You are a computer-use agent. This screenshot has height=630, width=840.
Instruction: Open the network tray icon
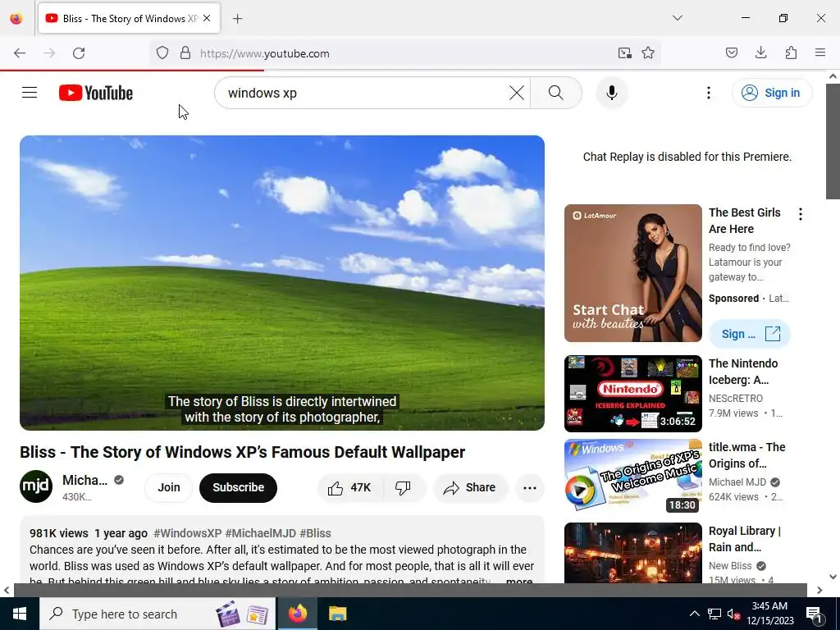[714, 614]
